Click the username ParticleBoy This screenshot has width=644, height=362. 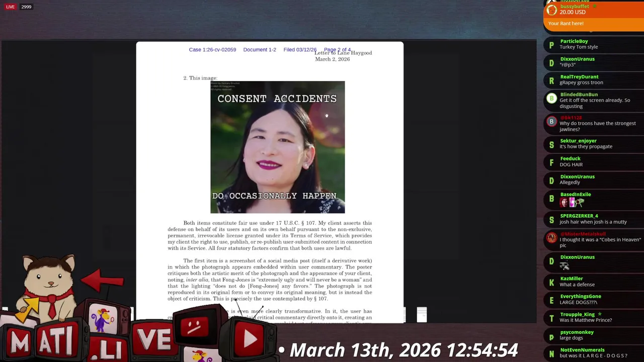574,41
